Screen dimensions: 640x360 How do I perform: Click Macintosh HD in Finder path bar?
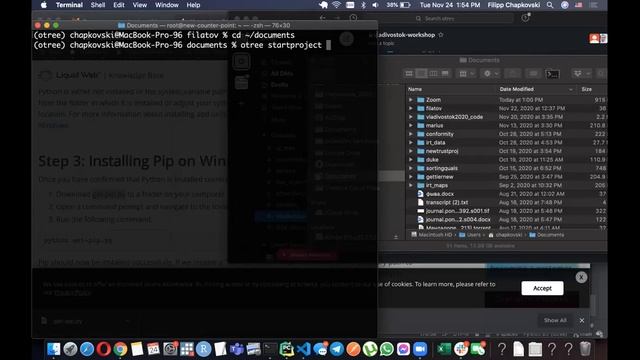(x=432, y=235)
